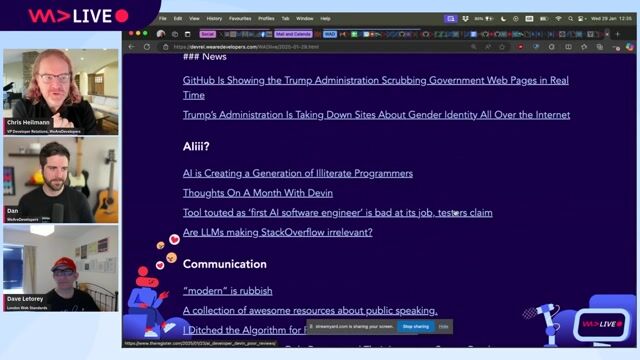Open I Ditched the Algorithm link
Viewport: 640px width, 360px height.
click(245, 330)
